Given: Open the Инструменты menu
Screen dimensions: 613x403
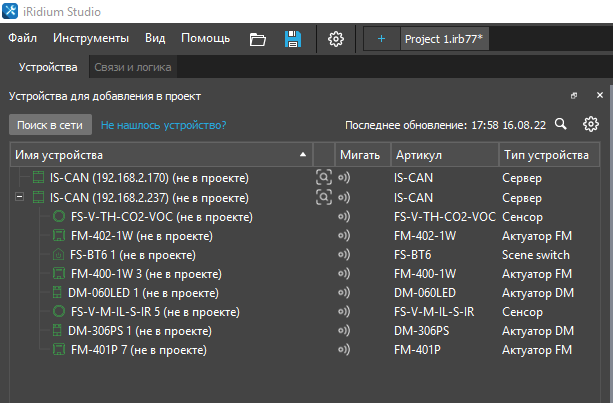Looking at the screenshot, I should click(x=91, y=39).
